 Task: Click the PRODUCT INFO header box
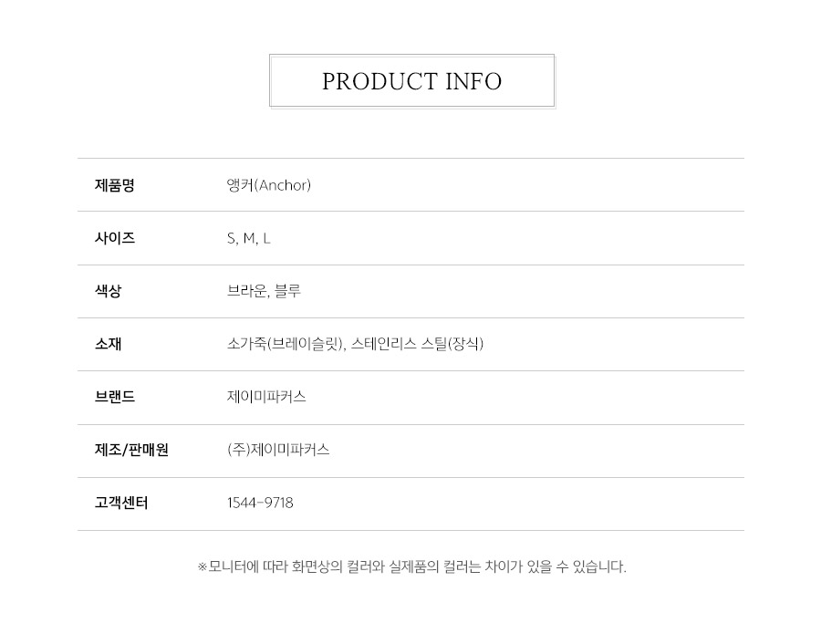[412, 81]
